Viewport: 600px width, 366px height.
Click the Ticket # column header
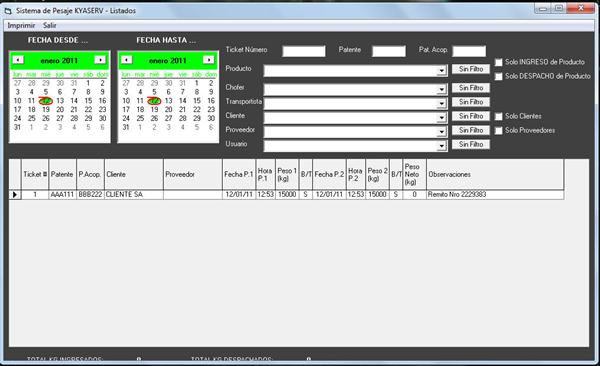click(x=35, y=174)
